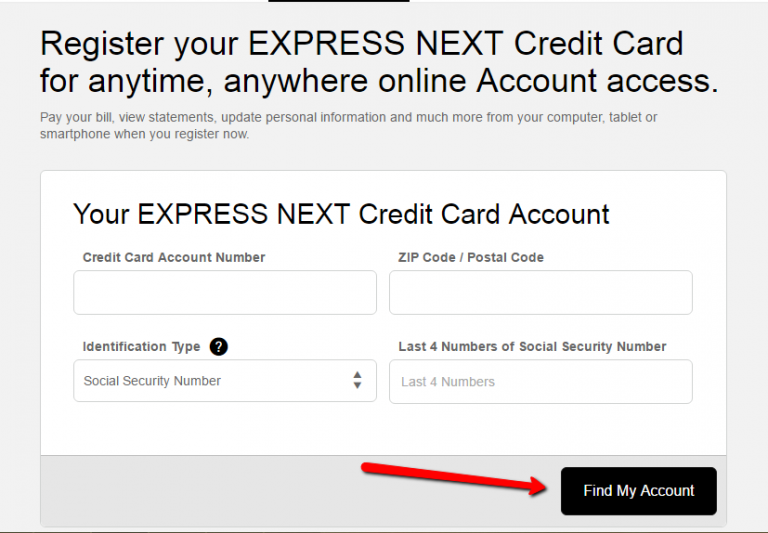Click the "ZIP Code / Postal Code" label
Viewport: 768px width, 533px height.
[471, 257]
